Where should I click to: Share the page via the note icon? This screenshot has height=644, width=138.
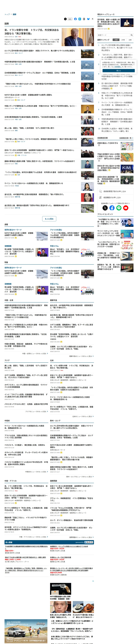92,19
